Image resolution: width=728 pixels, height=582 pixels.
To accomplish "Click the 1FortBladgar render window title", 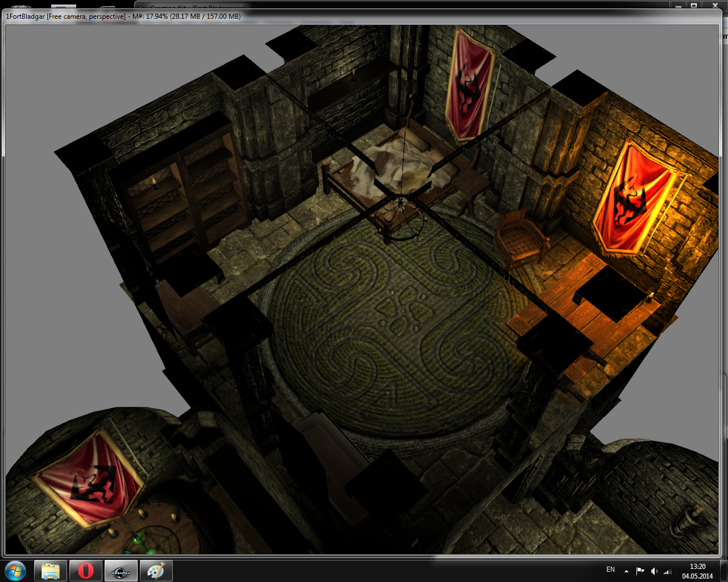I will [123, 16].
